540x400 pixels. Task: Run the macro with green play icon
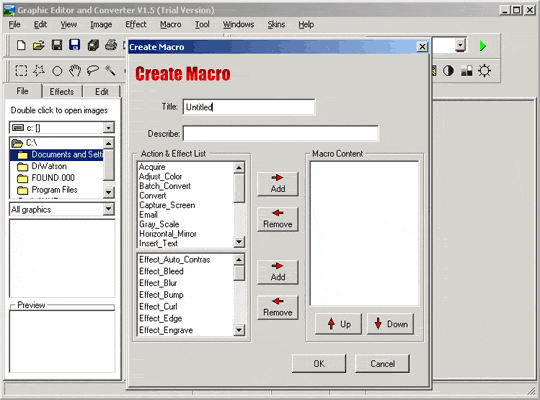(482, 45)
